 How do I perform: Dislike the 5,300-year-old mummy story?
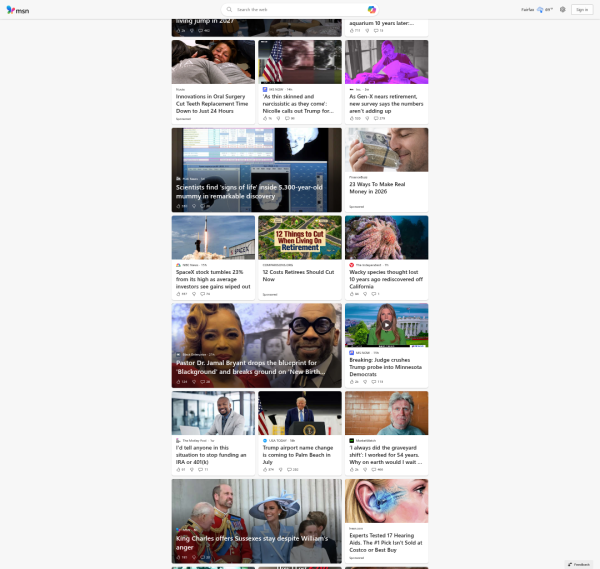click(194, 206)
